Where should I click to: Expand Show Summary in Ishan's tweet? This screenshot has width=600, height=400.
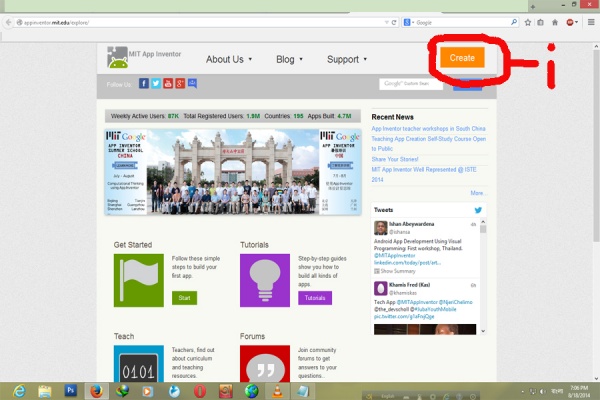click(x=395, y=271)
